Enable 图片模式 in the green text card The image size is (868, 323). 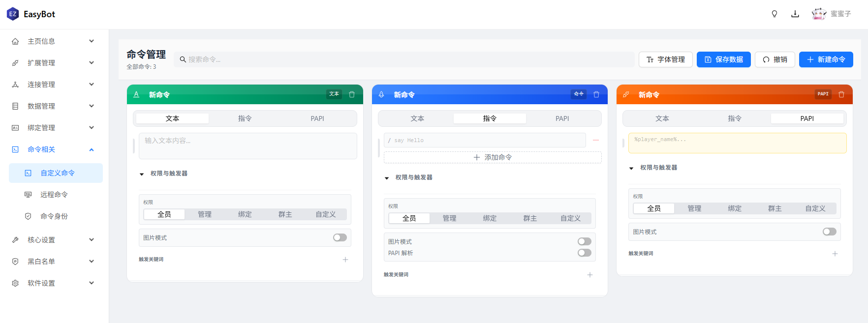(x=340, y=238)
